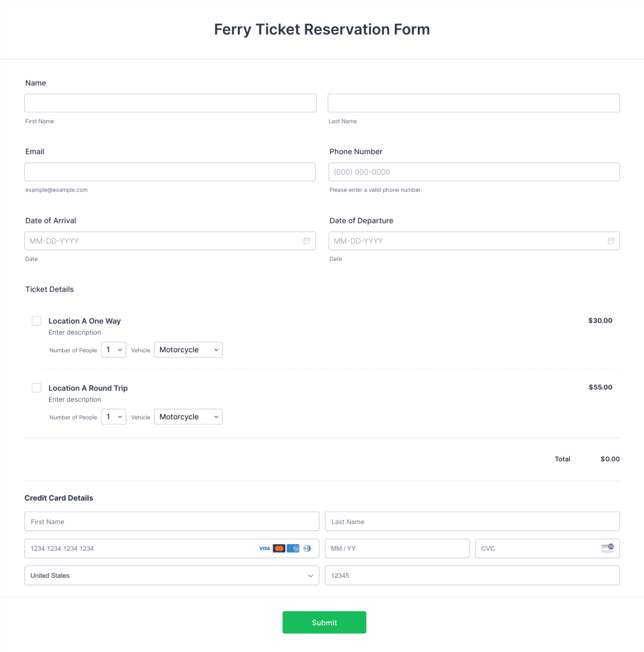Open the Number of People dropdown for One Way
644x652 pixels.
tap(113, 350)
